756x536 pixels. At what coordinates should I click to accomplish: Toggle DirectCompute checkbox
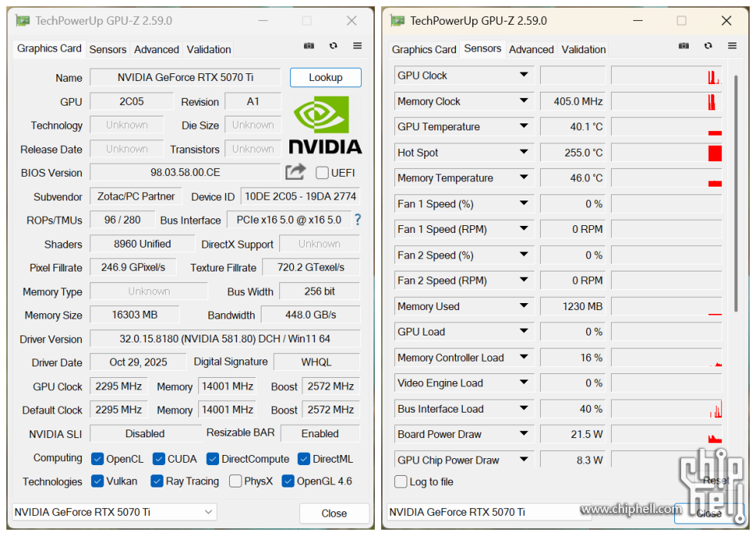click(x=213, y=459)
